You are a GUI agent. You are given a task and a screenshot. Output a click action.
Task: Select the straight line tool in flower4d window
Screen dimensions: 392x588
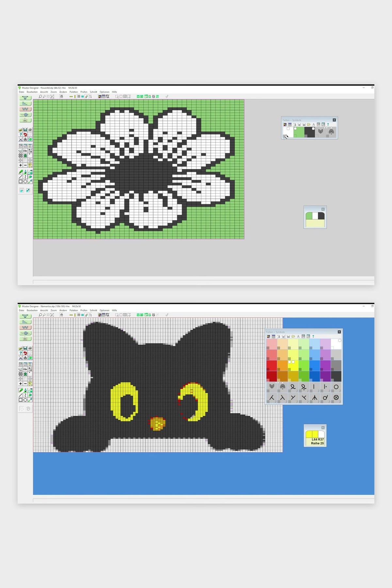(x=21, y=177)
